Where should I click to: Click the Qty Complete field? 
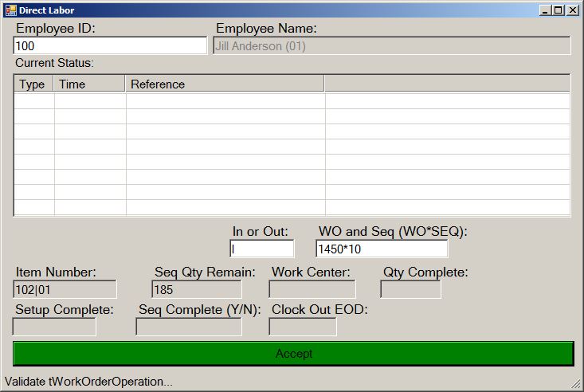pos(410,289)
